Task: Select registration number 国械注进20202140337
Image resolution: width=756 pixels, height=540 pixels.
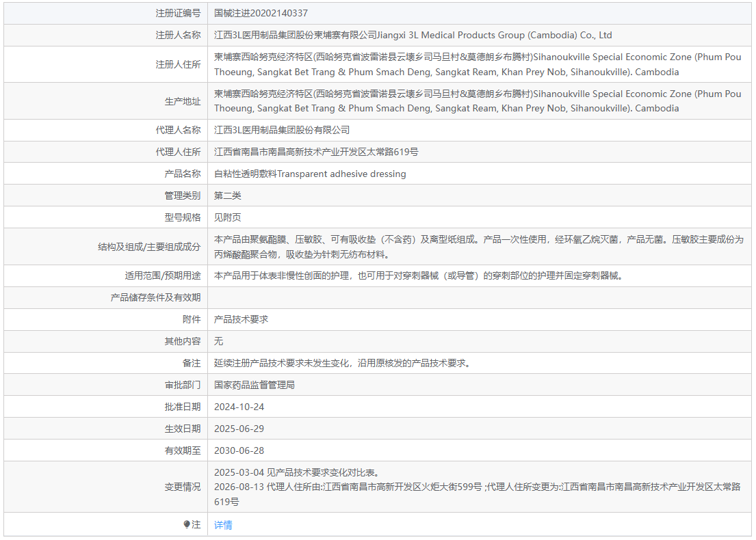Action: [261, 14]
